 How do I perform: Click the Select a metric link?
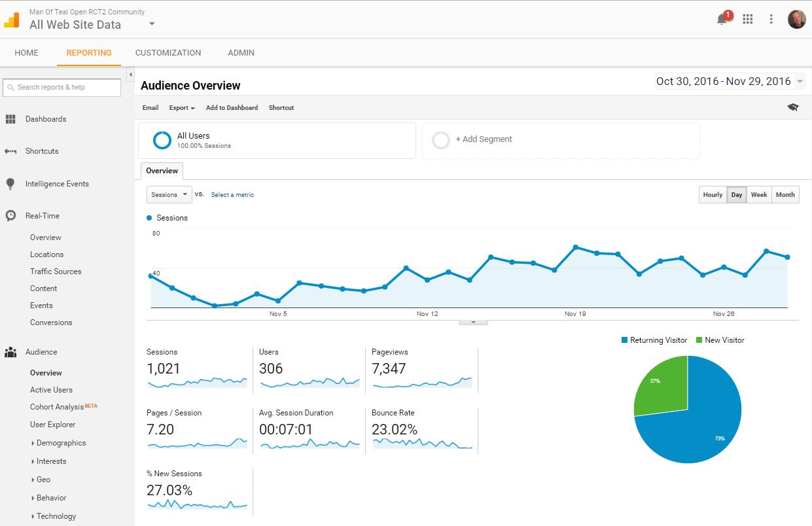click(232, 195)
